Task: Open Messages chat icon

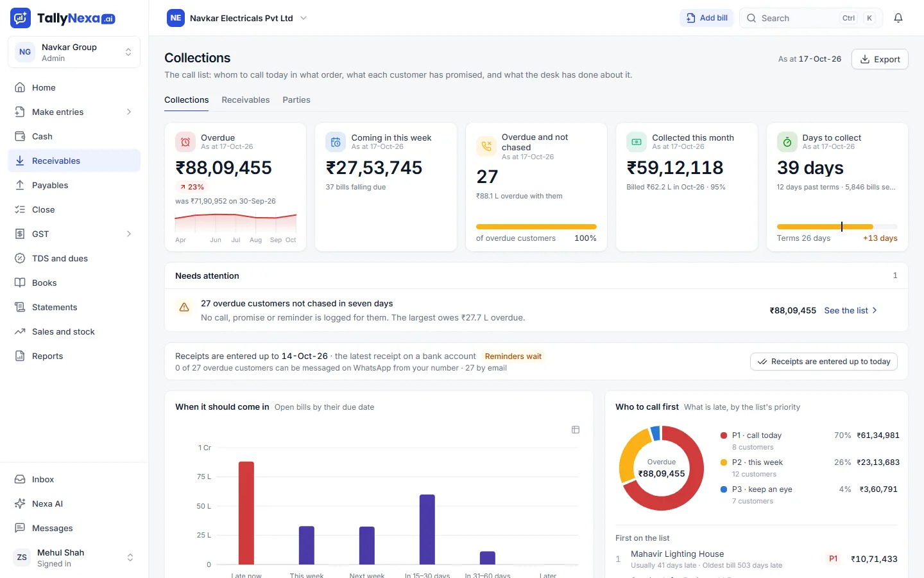Action: (20, 528)
